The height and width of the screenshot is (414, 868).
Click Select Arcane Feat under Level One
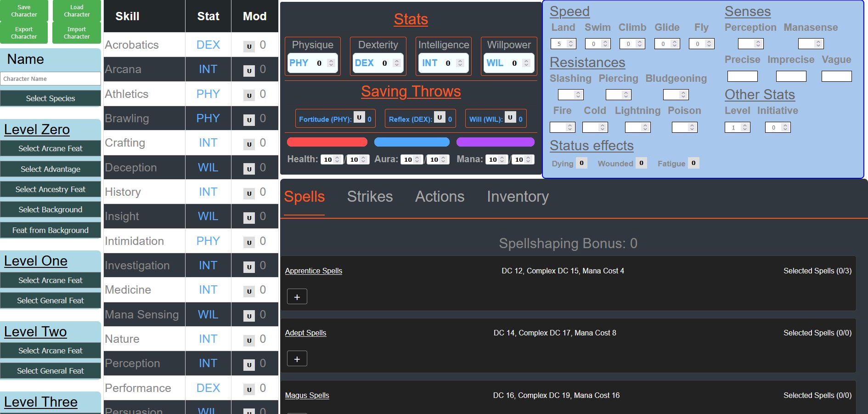click(x=51, y=280)
